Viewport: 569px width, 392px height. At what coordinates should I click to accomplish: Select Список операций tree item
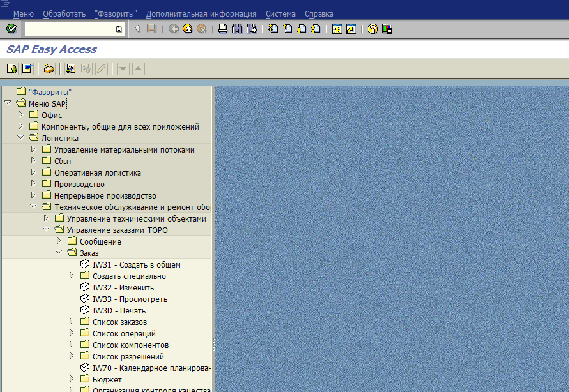pyautogui.click(x=124, y=334)
